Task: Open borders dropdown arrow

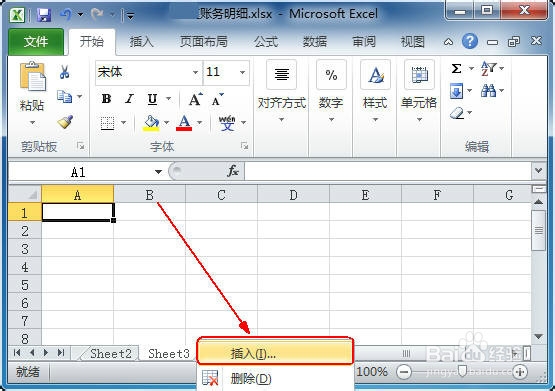Action: pos(124,123)
